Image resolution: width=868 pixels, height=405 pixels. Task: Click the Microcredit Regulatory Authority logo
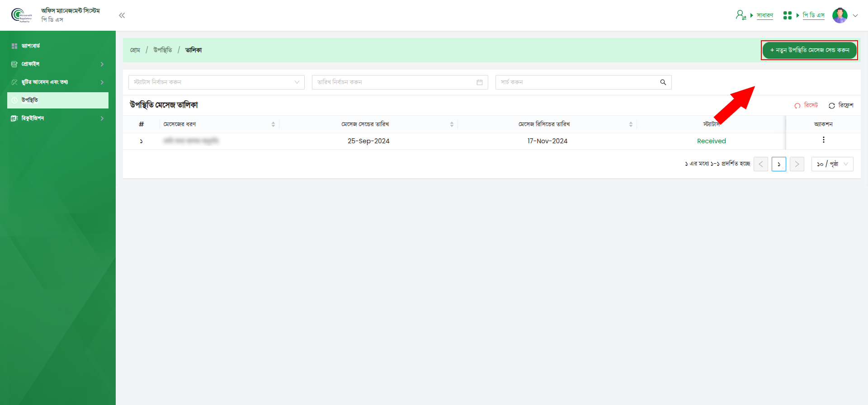click(22, 15)
